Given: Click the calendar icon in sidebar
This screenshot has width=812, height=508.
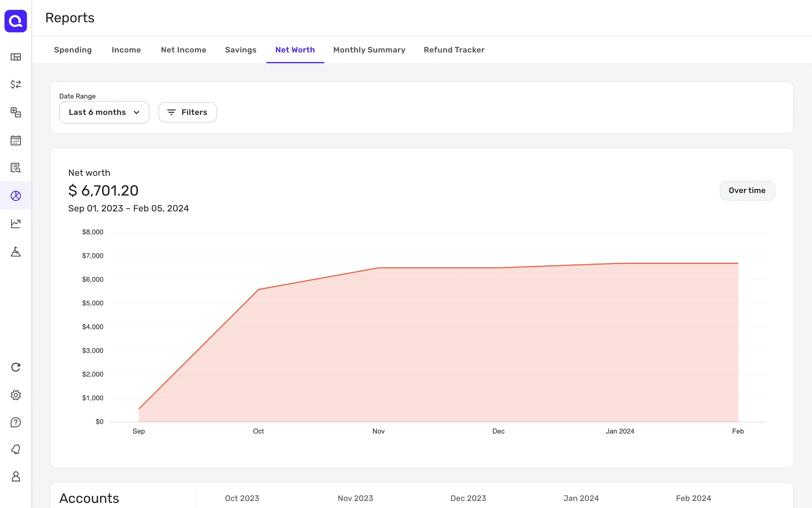Looking at the screenshot, I should pyautogui.click(x=16, y=140).
